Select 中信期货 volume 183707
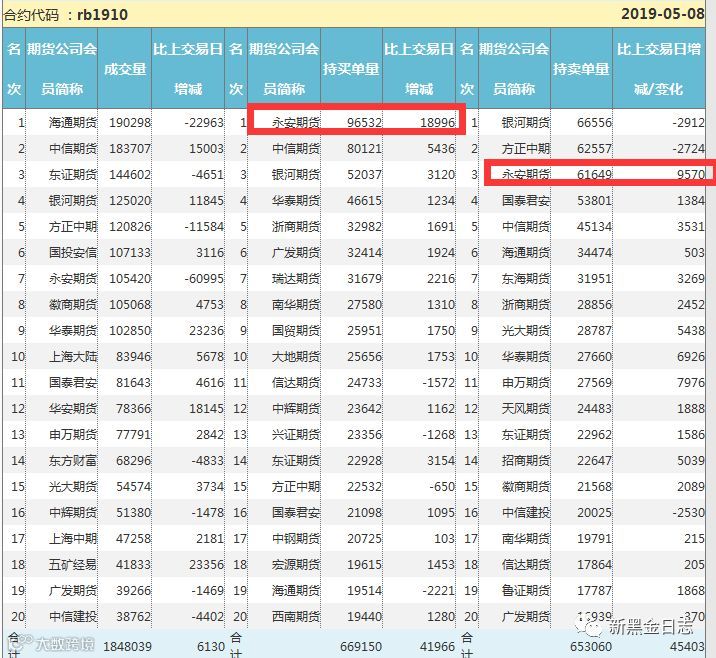The height and width of the screenshot is (658, 716). (x=130, y=148)
